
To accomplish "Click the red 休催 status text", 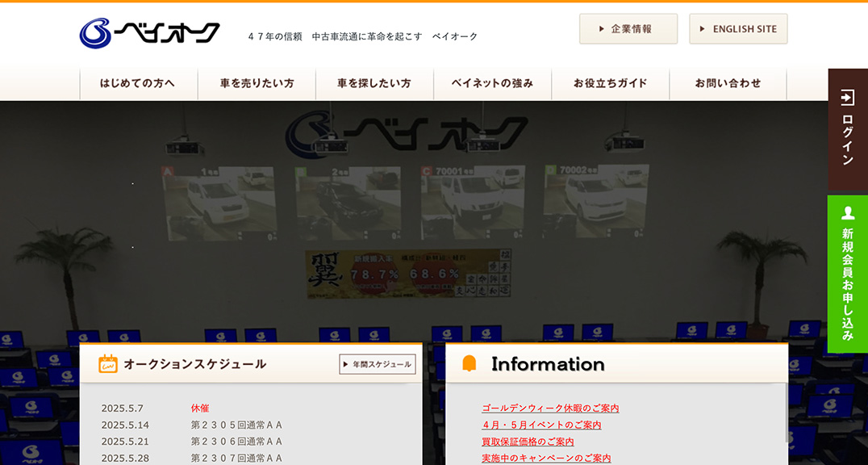I will pyautogui.click(x=200, y=408).
